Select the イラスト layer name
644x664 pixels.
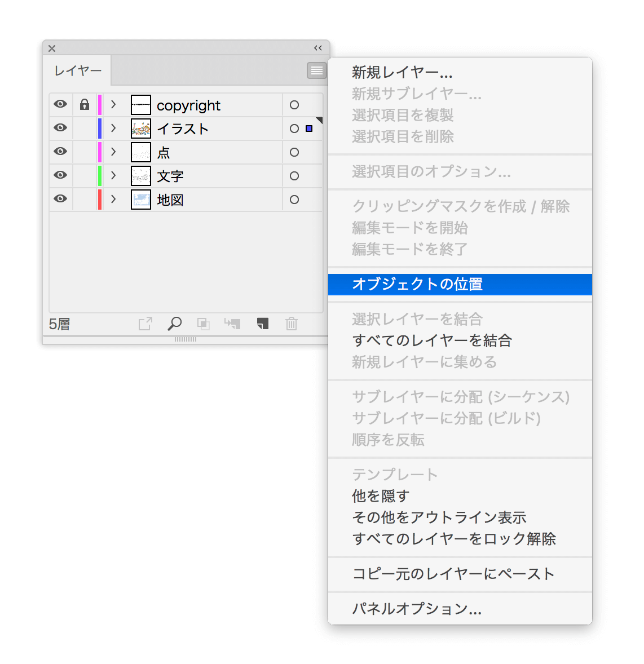tap(183, 129)
